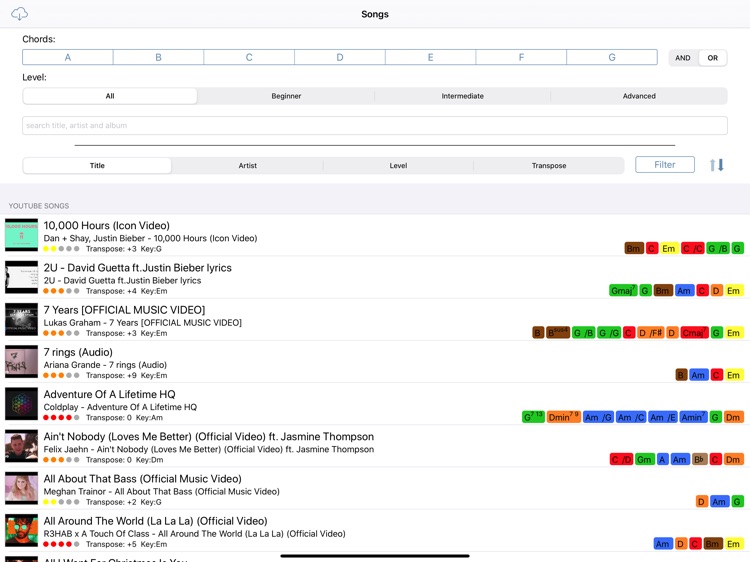Image resolution: width=750 pixels, height=562 pixels.
Task: Click difficulty dots of Adventure Of A Lifetime
Action: click(x=61, y=418)
